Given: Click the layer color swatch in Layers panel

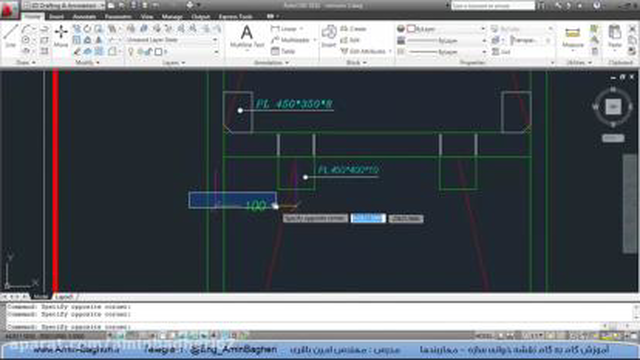Looking at the screenshot, I should pos(159,52).
